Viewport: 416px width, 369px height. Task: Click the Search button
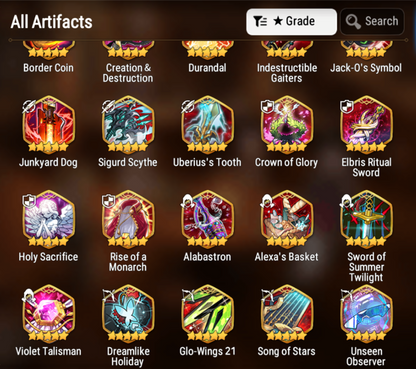coord(372,22)
